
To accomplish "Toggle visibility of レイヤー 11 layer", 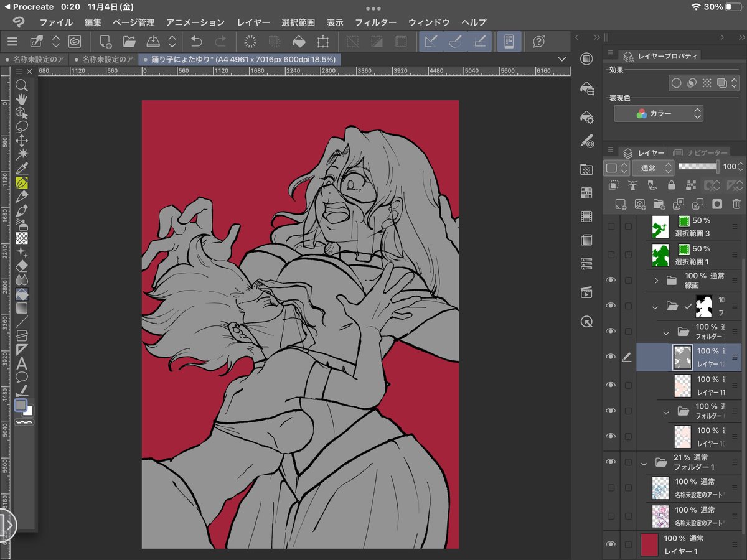I will (x=611, y=385).
